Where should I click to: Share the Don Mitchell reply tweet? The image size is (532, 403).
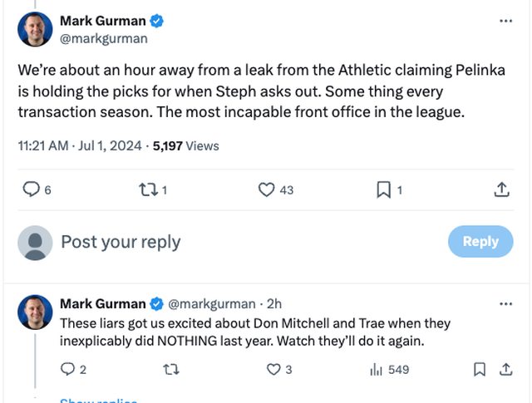point(504,369)
